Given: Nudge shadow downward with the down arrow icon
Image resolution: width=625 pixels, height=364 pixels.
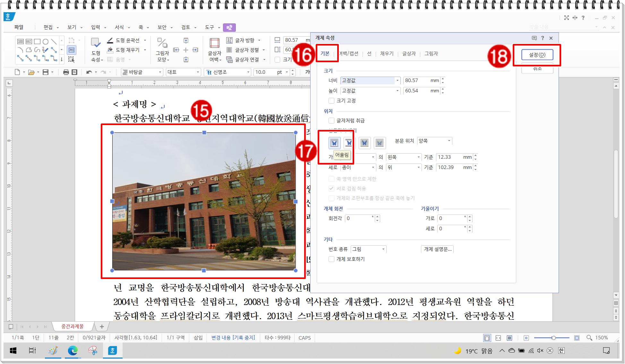Looking at the screenshot, I should tap(186, 59).
